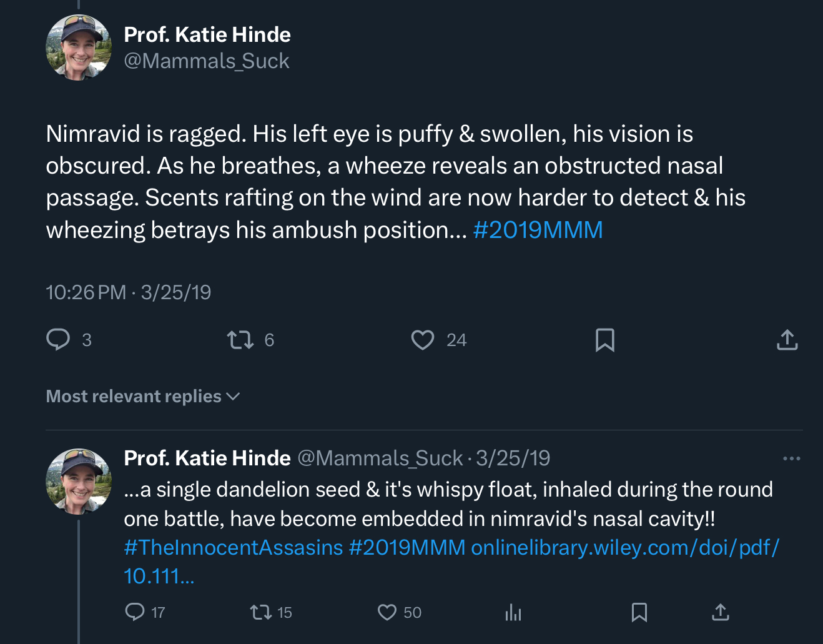View analytics for the reply tweet
The width and height of the screenshot is (823, 644).
click(513, 612)
